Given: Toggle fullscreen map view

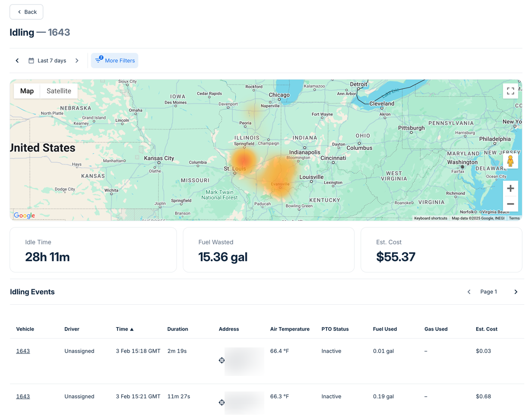Looking at the screenshot, I should click(x=510, y=91).
